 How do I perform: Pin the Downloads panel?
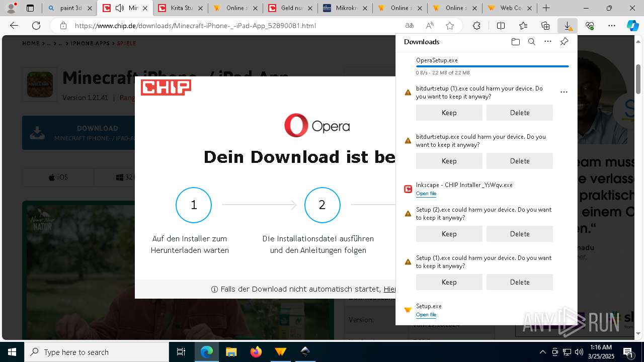click(x=564, y=42)
